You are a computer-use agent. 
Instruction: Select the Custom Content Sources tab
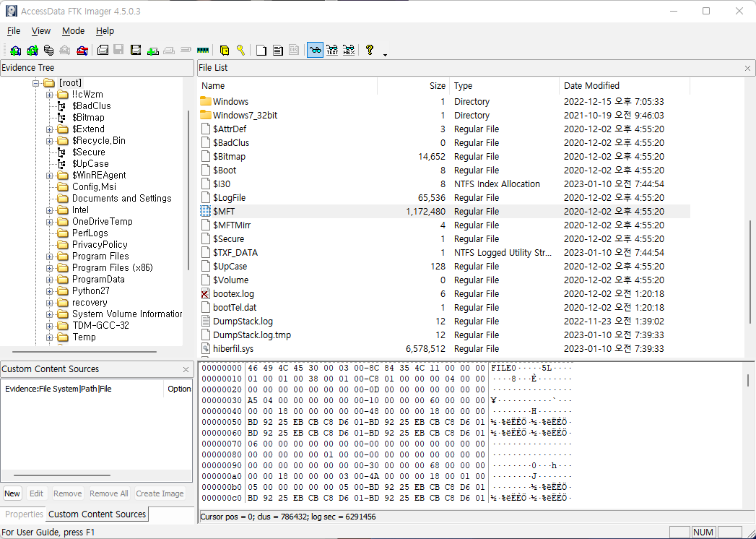pos(97,514)
